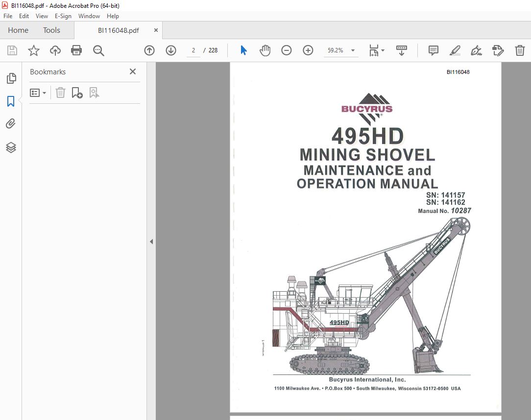Screen dimensions: 531x420
Task: Click the 59.2% zoom level field
Action: click(335, 50)
